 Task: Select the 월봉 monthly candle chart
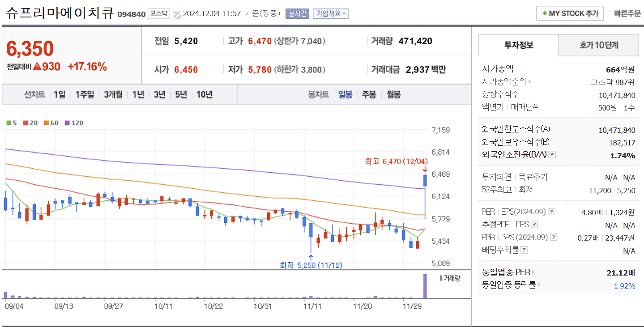click(393, 94)
